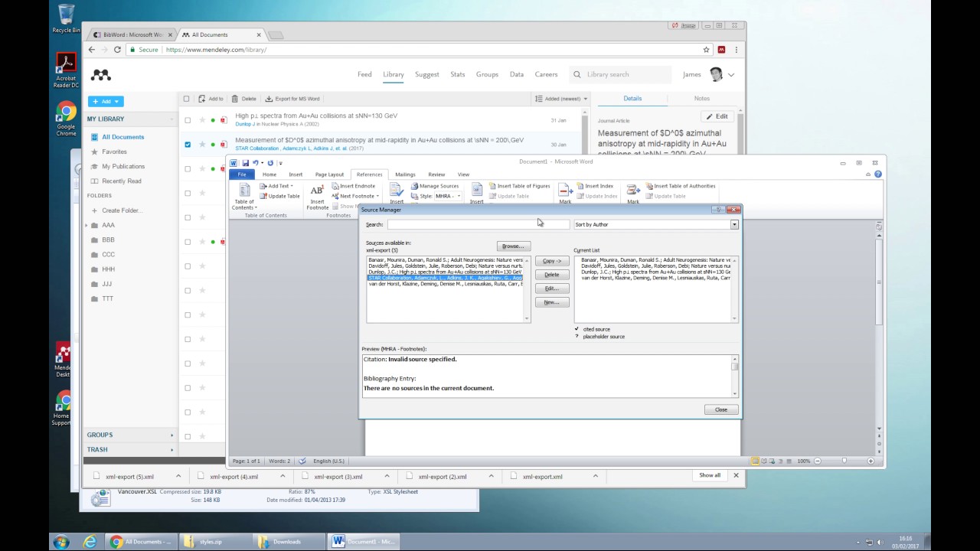Open the Stats tab in Mendeley
The image size is (980, 551).
[x=458, y=74]
